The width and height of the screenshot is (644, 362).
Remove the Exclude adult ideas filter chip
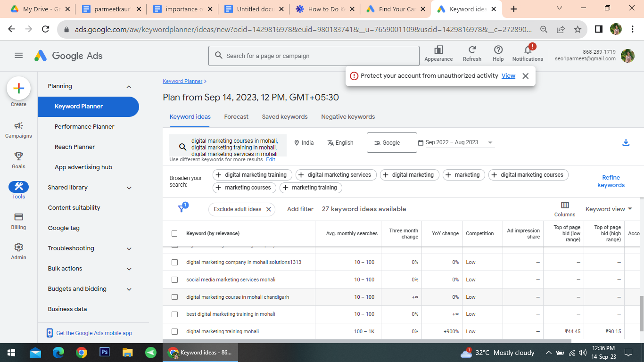(269, 209)
